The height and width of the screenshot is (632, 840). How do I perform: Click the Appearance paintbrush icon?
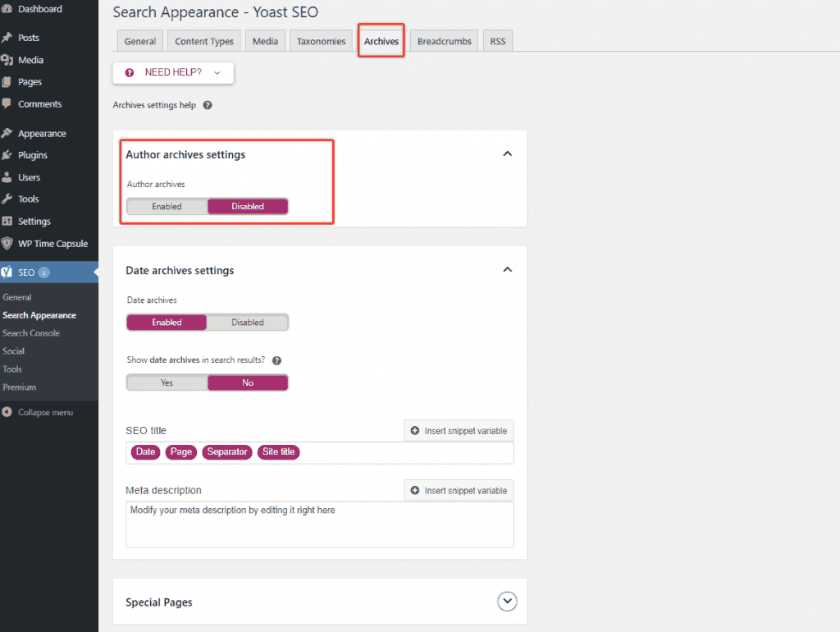[x=7, y=133]
